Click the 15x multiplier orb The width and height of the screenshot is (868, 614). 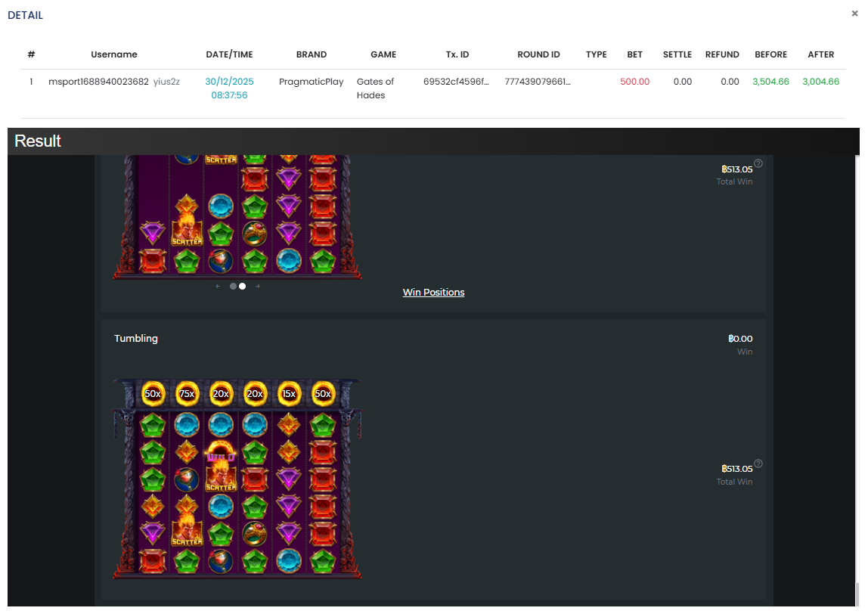(x=289, y=393)
